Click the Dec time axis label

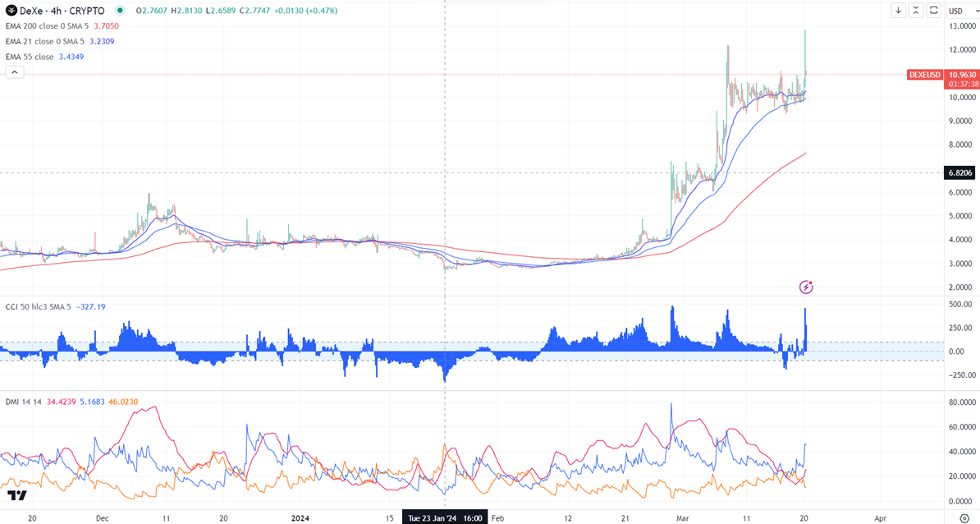click(103, 518)
